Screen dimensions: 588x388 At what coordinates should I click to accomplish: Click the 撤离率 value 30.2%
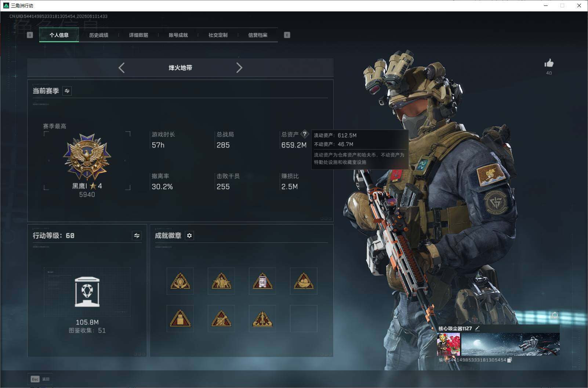click(162, 187)
